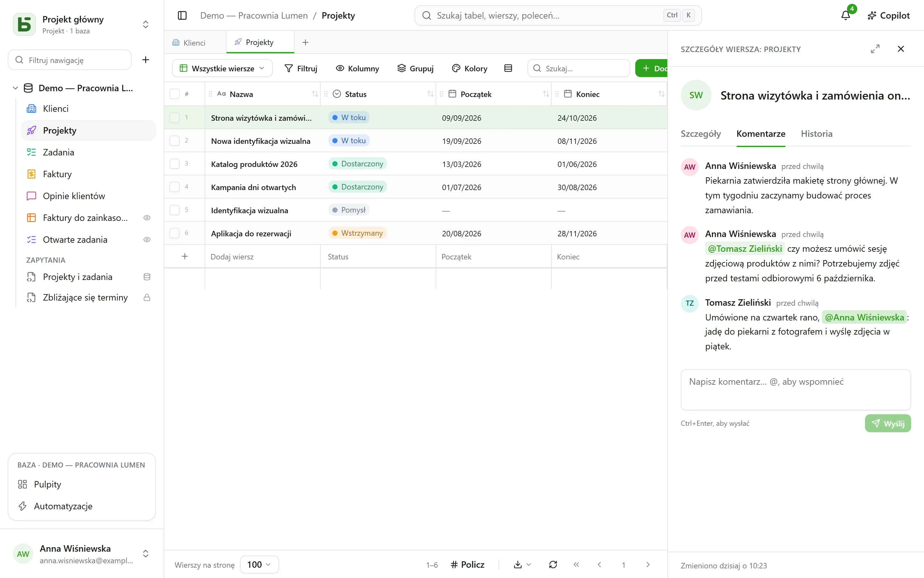Switch to the Historia tab
Image resolution: width=924 pixels, height=578 pixels.
point(816,134)
